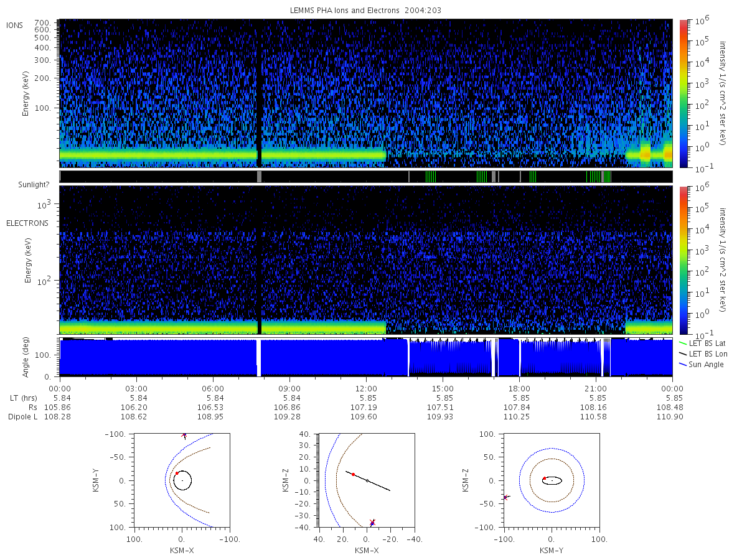
Task: Click the IONS panel label
Action: tap(15, 26)
